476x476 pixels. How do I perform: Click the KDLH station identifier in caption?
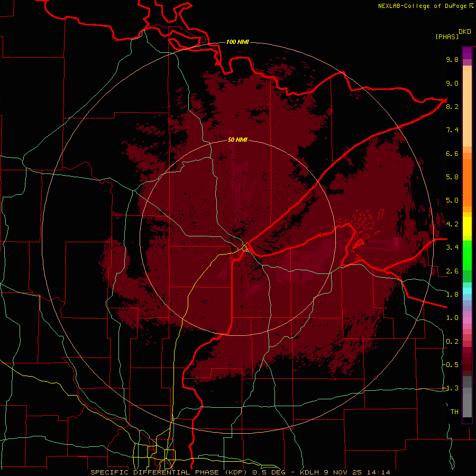309,472
